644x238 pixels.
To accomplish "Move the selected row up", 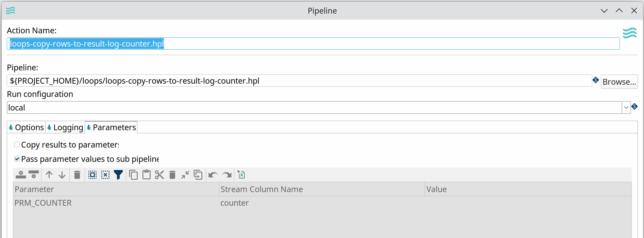I will (x=49, y=175).
